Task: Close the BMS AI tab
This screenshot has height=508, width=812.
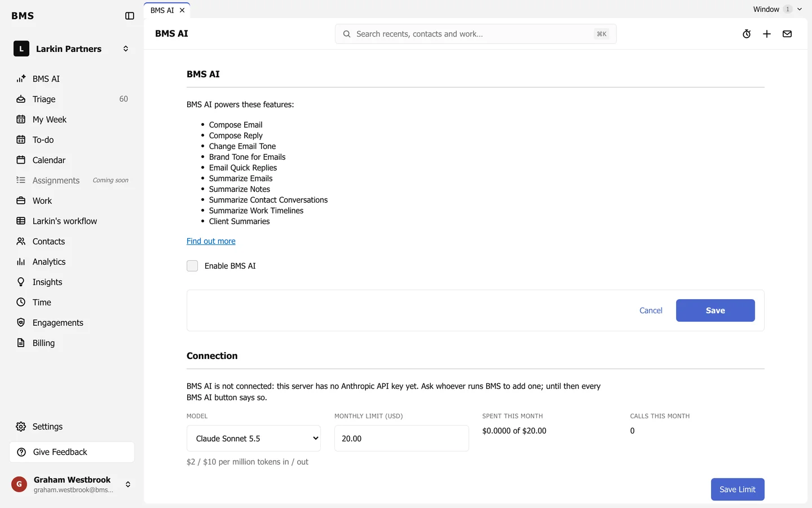Action: [x=182, y=10]
